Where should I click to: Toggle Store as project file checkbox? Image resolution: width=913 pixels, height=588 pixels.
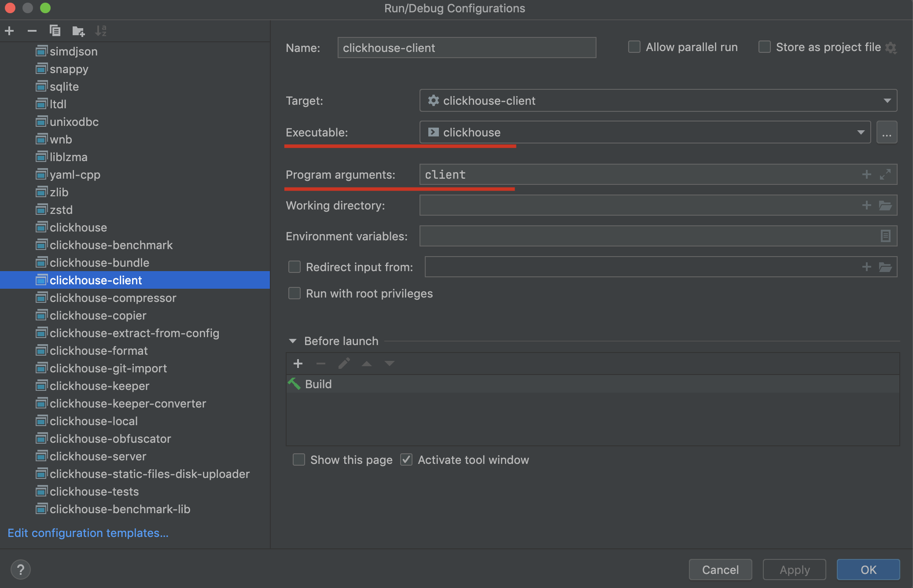pos(765,47)
